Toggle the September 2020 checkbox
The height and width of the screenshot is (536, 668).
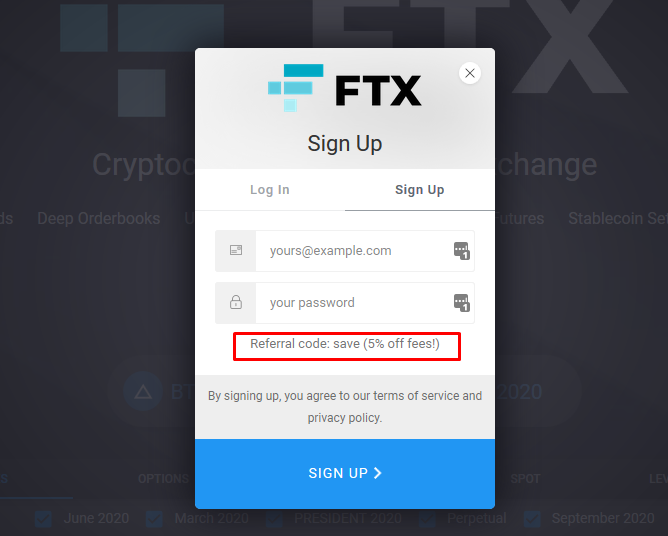[x=532, y=519]
